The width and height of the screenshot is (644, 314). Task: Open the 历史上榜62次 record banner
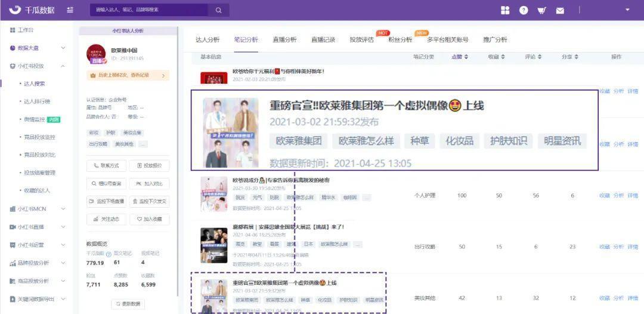tap(128, 76)
